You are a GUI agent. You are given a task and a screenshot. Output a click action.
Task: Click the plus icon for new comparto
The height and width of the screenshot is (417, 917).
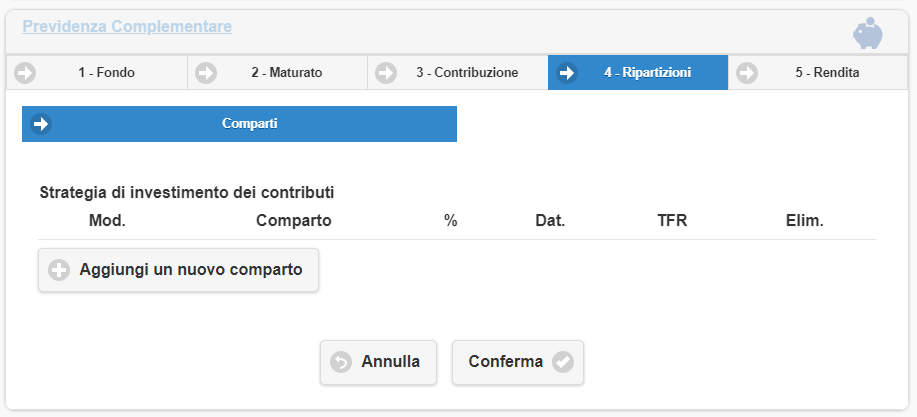tap(59, 270)
